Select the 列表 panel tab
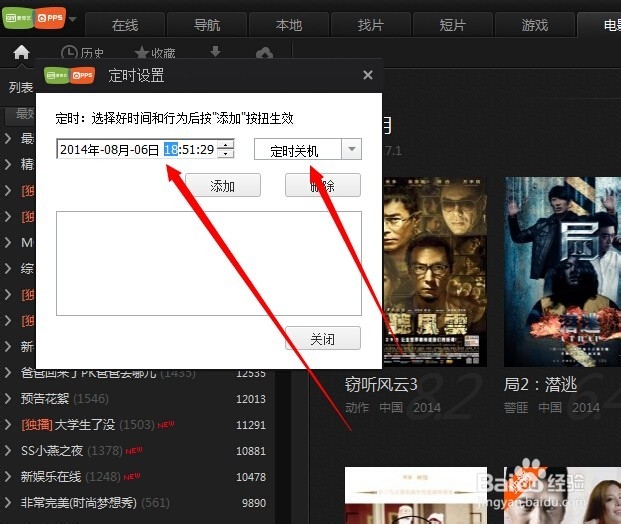621x524 pixels. point(21,87)
